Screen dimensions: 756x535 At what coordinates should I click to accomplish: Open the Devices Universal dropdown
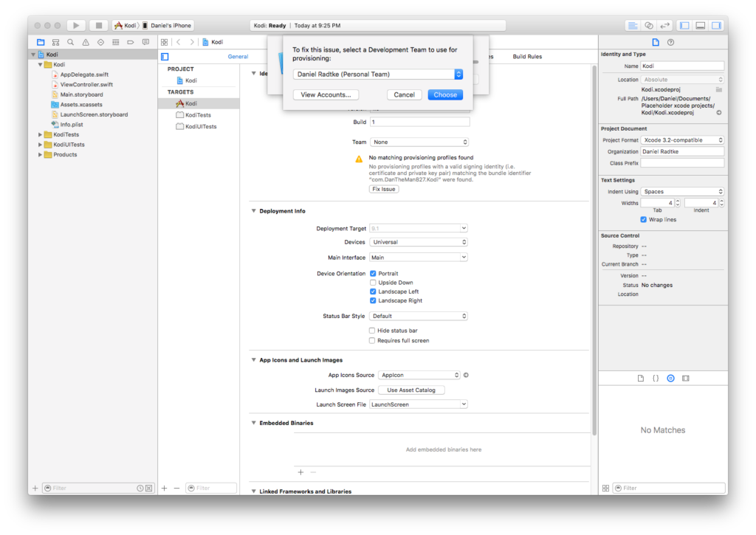[x=419, y=242]
